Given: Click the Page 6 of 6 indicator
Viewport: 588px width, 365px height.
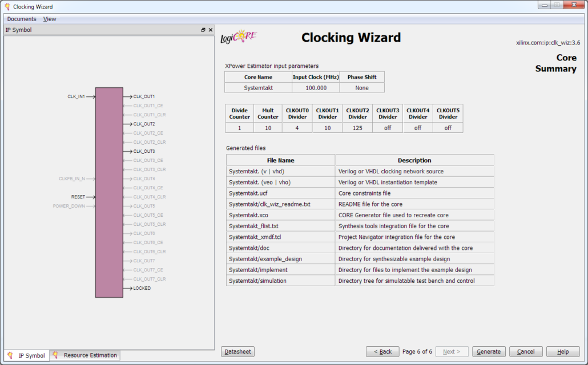Looking at the screenshot, I should click(417, 351).
